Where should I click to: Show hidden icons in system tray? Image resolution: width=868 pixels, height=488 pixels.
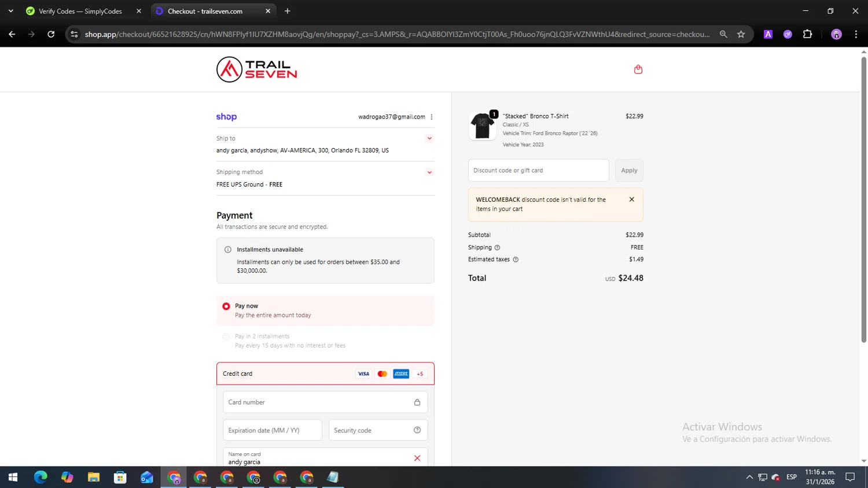[749, 477]
